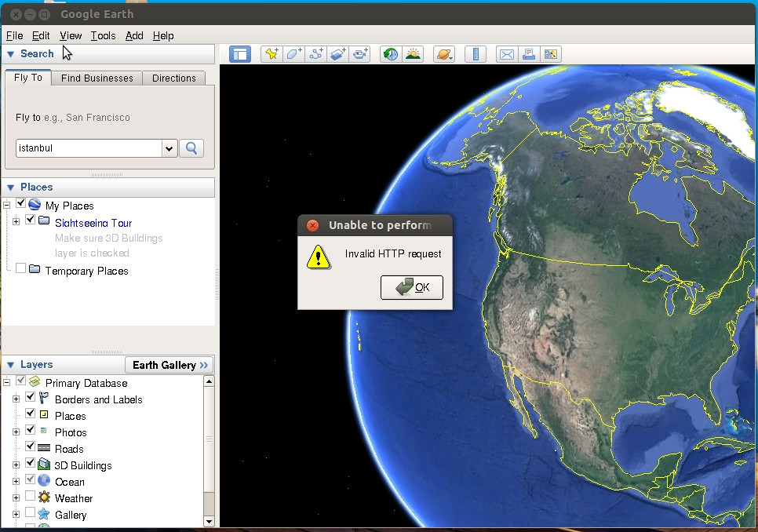Click OK in the error dialog
This screenshot has height=532, width=758.
pyautogui.click(x=411, y=287)
